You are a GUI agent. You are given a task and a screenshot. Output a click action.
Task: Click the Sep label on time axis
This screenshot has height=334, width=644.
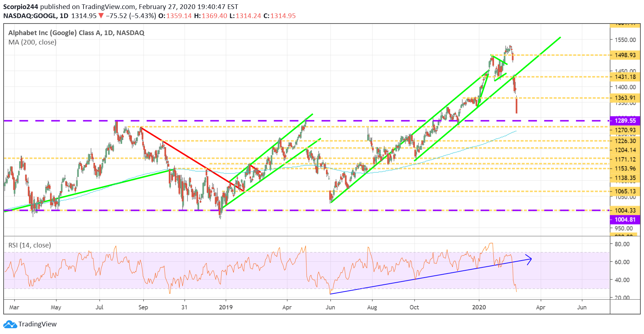(143, 308)
